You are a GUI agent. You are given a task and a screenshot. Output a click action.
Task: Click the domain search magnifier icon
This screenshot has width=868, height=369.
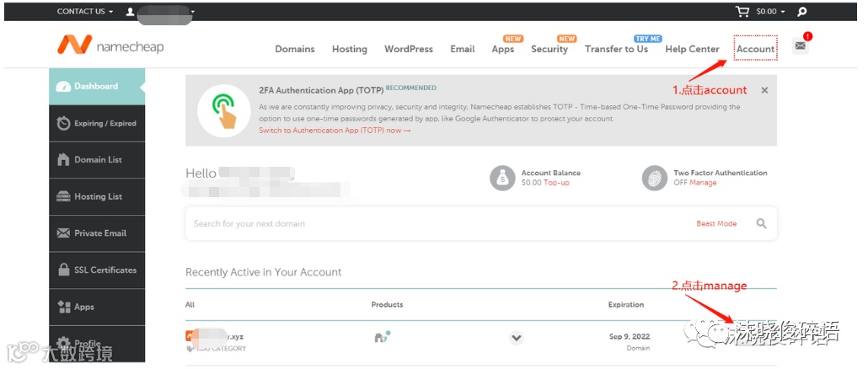point(762,223)
